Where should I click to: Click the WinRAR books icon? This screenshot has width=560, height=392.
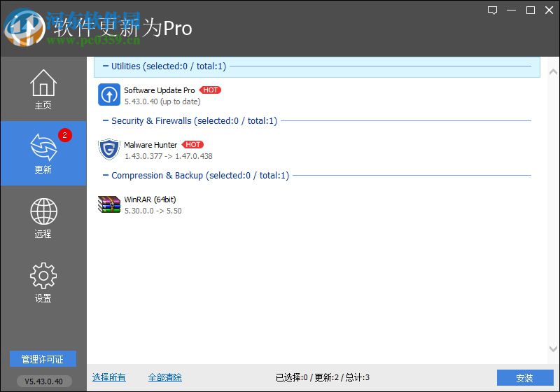click(109, 204)
